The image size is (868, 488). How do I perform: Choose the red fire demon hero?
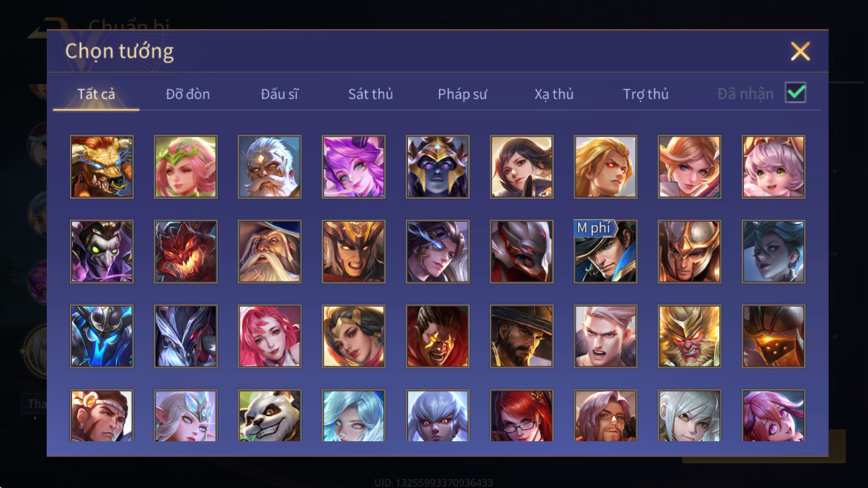coord(185,251)
